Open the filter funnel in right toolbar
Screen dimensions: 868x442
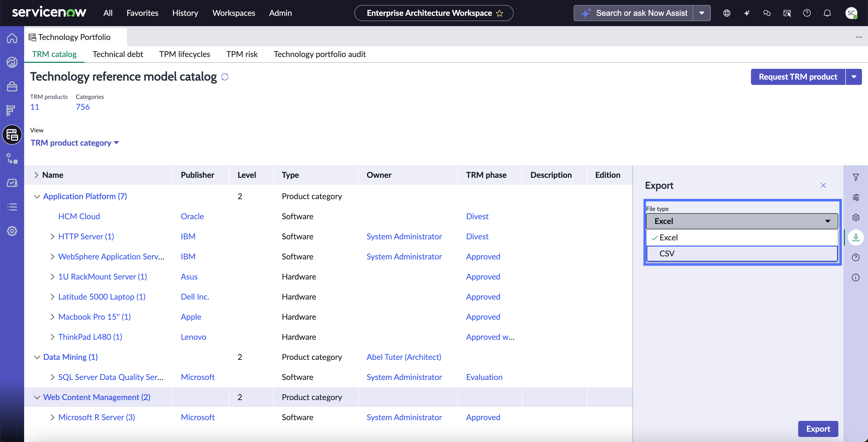tap(856, 177)
